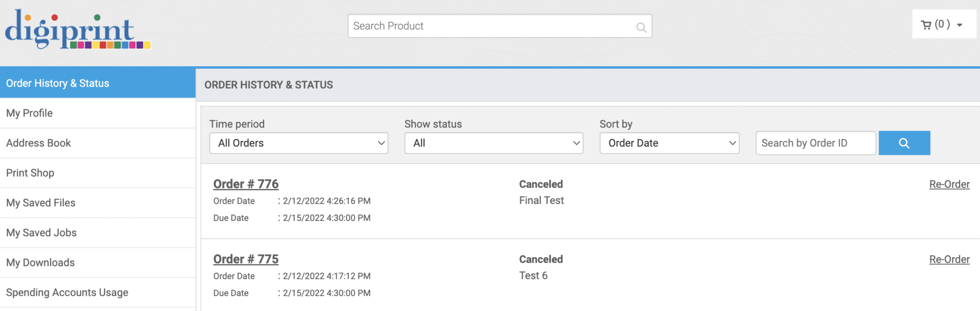Image resolution: width=980 pixels, height=311 pixels.
Task: Click the ORDER HISTORY & STATUS heading
Action: tap(268, 85)
